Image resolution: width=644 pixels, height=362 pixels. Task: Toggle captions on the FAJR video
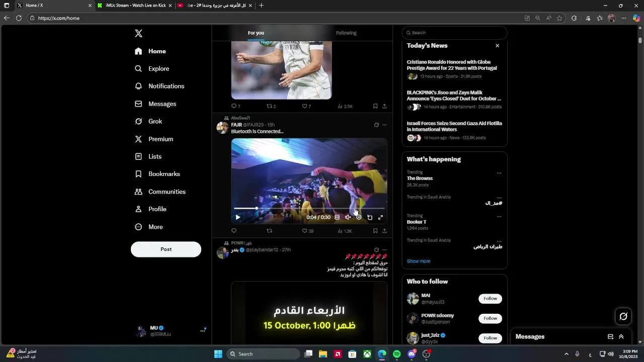click(x=337, y=218)
